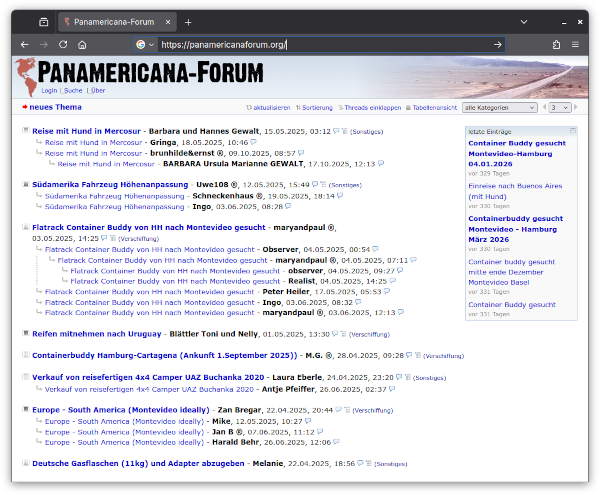Click the go arrow in address bar
Viewport: 600px width, 495px height.
tap(497, 45)
